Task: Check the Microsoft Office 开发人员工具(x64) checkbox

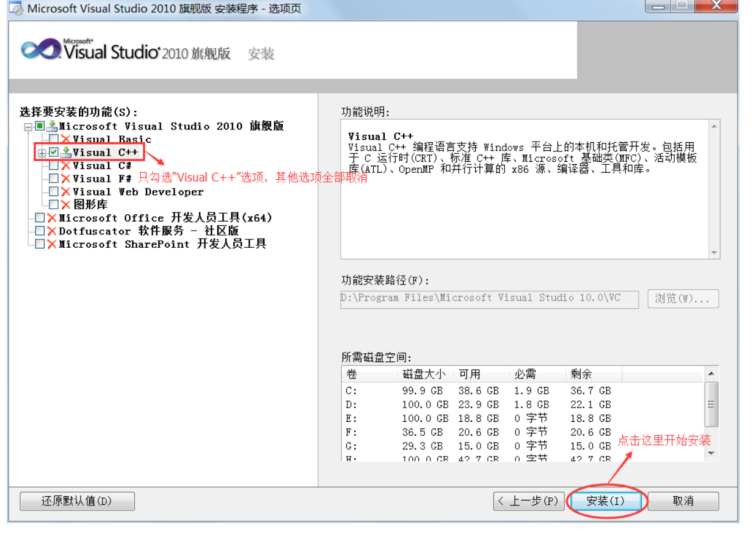Action: pyautogui.click(x=40, y=218)
